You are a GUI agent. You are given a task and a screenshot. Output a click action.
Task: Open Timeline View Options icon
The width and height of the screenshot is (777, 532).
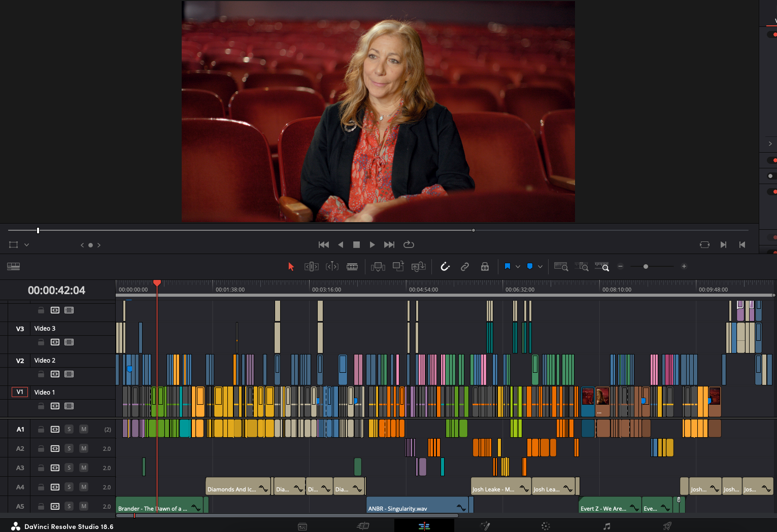point(14,266)
